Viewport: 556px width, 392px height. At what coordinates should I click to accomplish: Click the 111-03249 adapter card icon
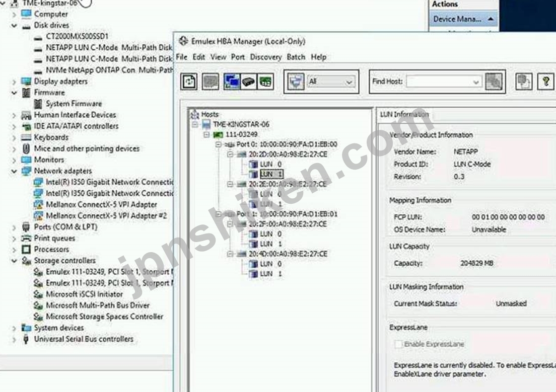point(218,135)
